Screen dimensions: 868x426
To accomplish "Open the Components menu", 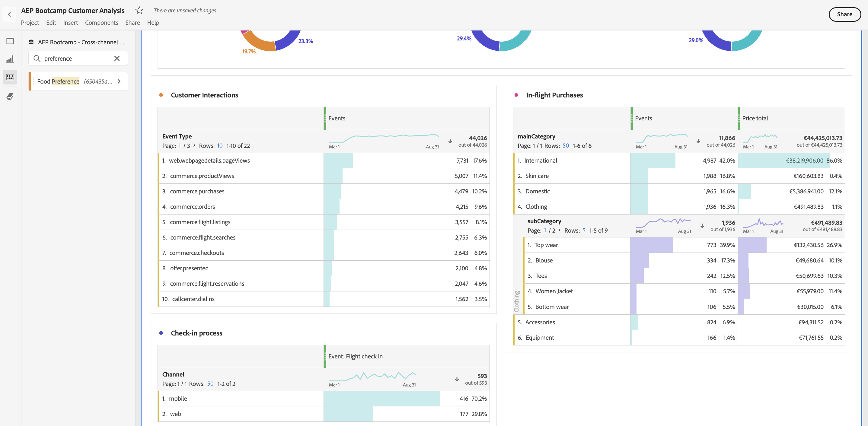I will (x=101, y=23).
